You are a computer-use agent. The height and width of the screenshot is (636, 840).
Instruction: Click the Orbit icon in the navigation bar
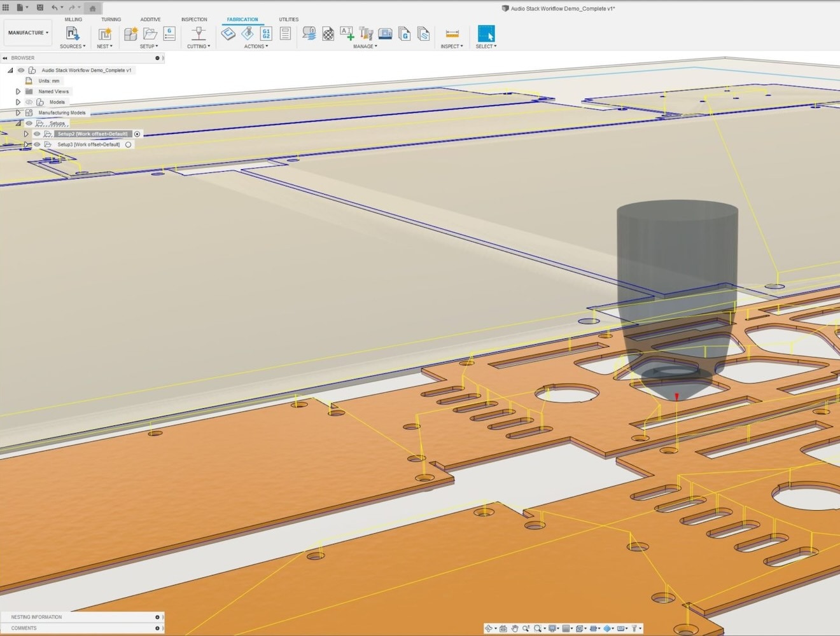(489, 628)
